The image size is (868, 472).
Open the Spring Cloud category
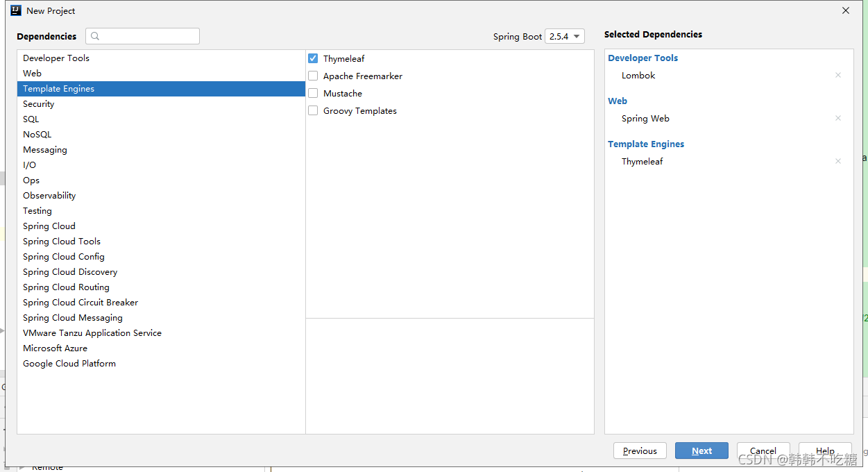[x=161, y=226]
